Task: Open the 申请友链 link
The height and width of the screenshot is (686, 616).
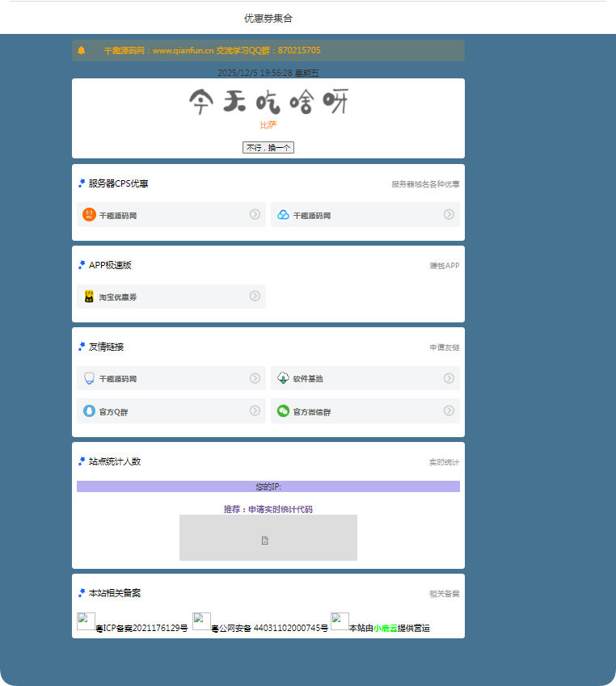Action: tap(445, 347)
